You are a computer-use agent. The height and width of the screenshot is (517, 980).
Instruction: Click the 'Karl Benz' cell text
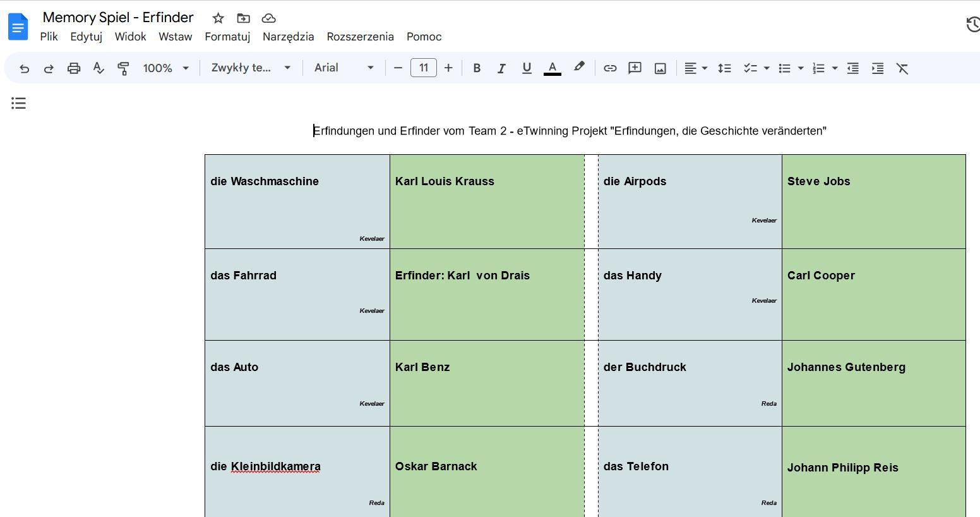point(422,367)
